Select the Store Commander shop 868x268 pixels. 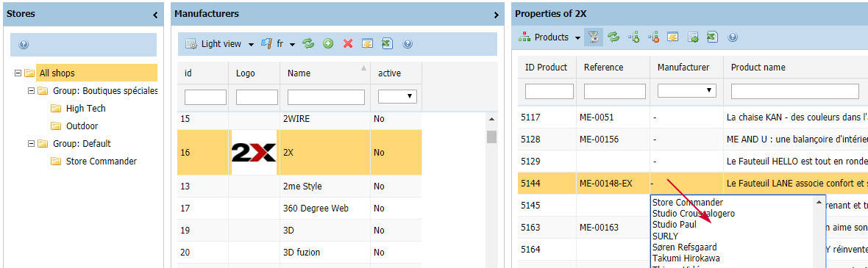tap(102, 162)
